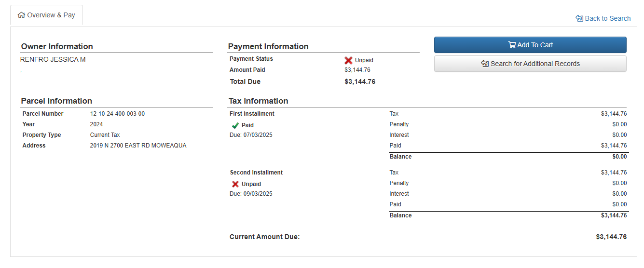644x268 pixels.
Task: Click owner name RENFRO JESSICA M
Action: pyautogui.click(x=53, y=59)
